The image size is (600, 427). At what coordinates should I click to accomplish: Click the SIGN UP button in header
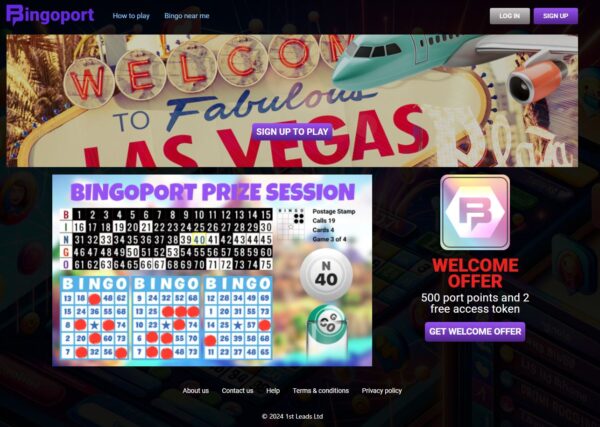[x=556, y=16]
